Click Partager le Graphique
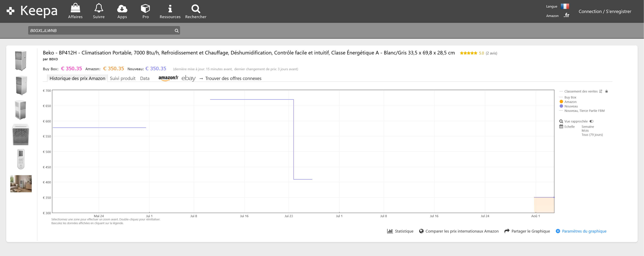The height and width of the screenshot is (256, 644). tap(530, 231)
